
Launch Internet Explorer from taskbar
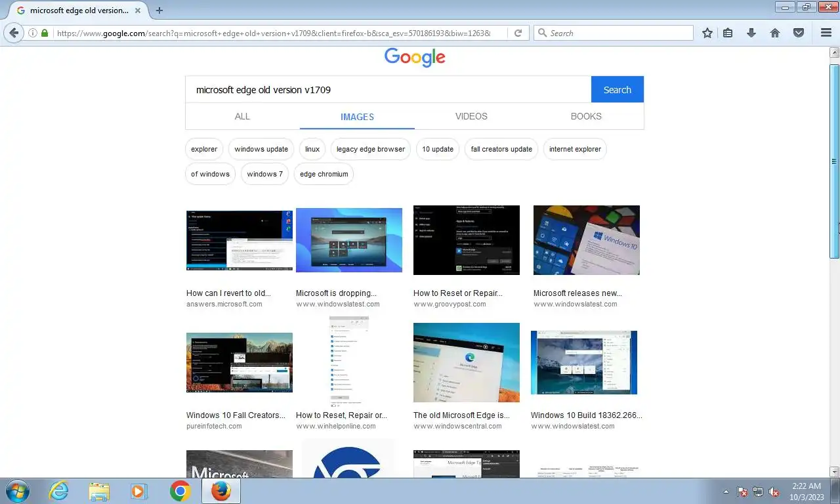click(59, 491)
